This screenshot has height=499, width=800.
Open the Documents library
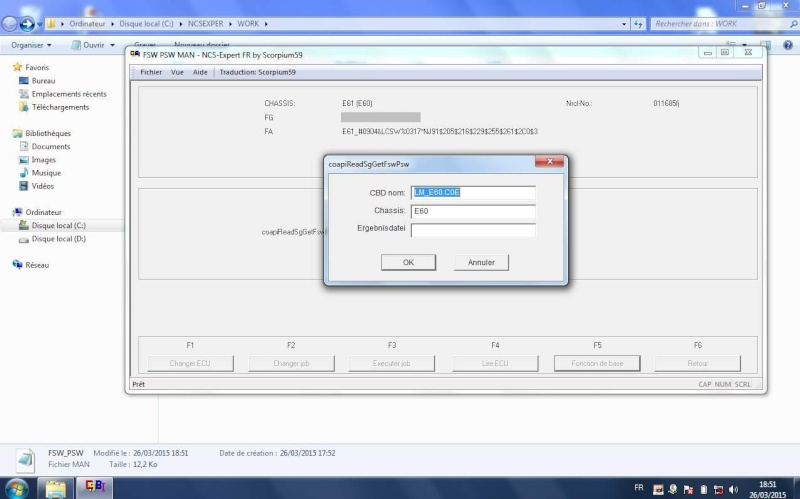(x=45, y=146)
